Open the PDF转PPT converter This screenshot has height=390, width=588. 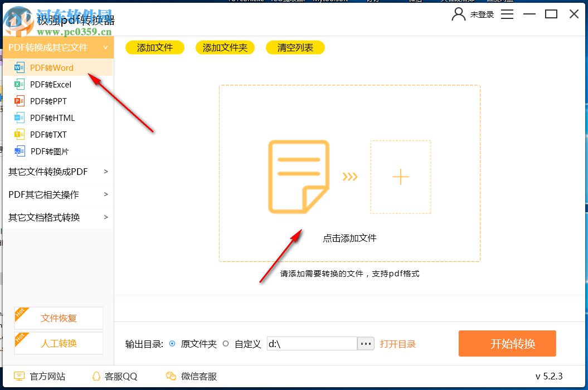click(47, 101)
